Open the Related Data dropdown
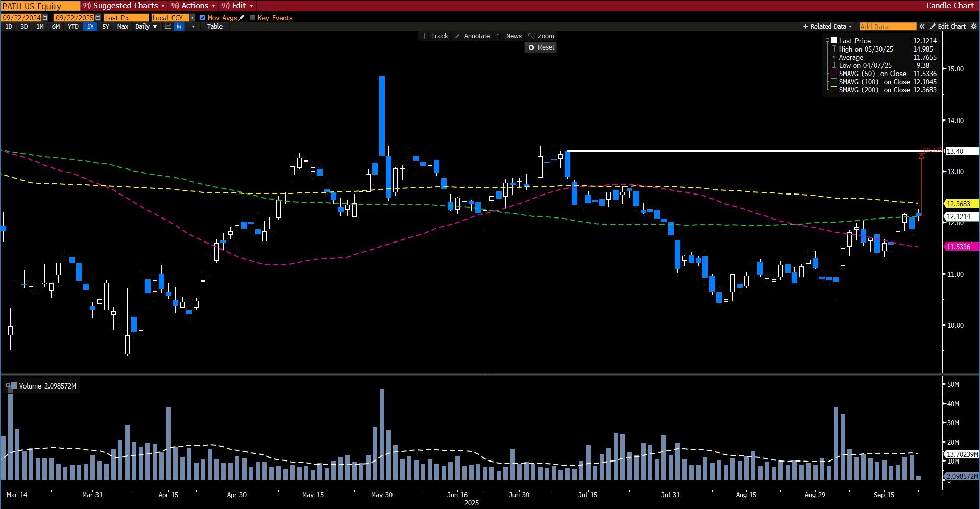This screenshot has width=980, height=509. pos(827,27)
